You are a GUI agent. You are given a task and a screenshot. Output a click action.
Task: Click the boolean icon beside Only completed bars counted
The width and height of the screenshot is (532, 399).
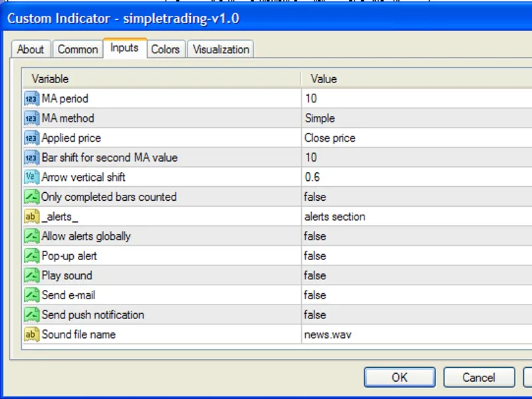[x=31, y=197]
